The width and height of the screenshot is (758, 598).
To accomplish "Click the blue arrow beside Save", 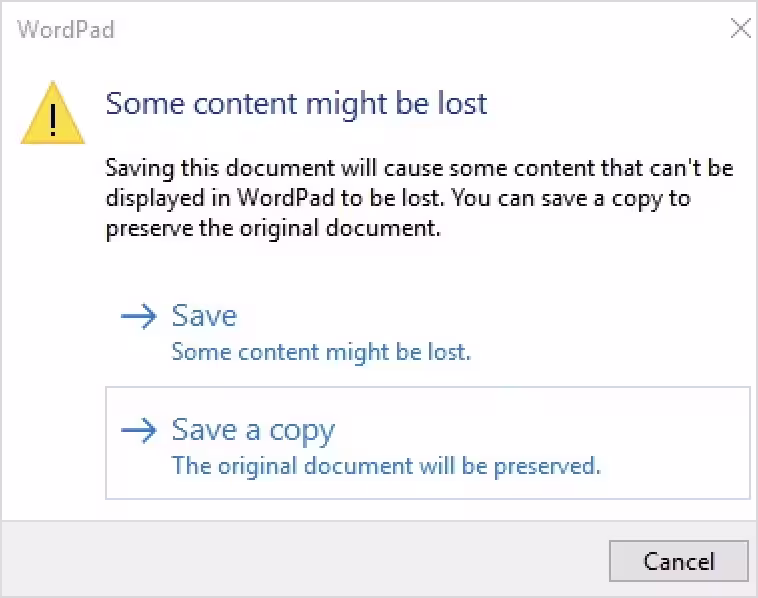I will click(138, 317).
